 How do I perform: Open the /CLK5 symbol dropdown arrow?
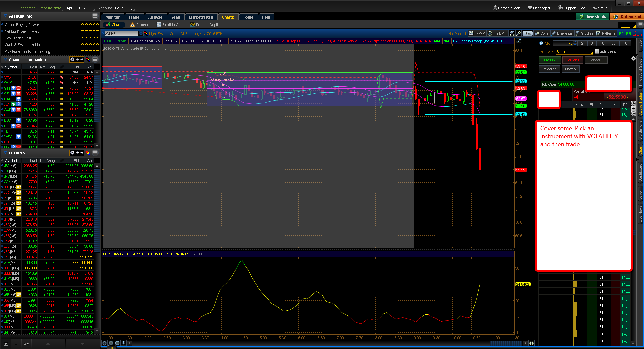[x=141, y=33]
